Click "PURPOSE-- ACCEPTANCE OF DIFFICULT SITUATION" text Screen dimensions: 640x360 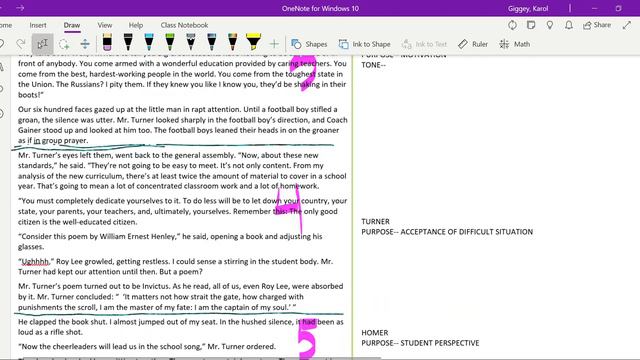point(447,231)
